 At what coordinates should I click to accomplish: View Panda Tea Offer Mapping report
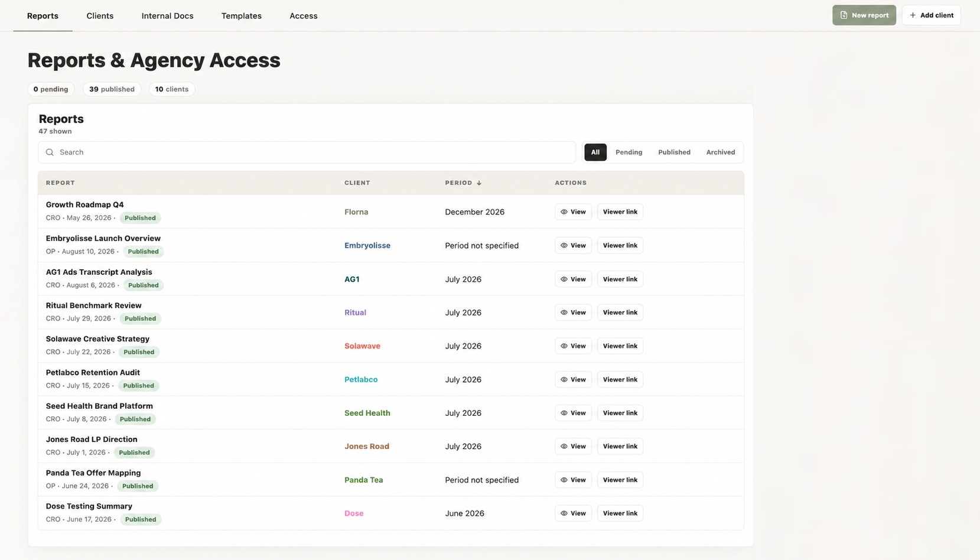(573, 480)
